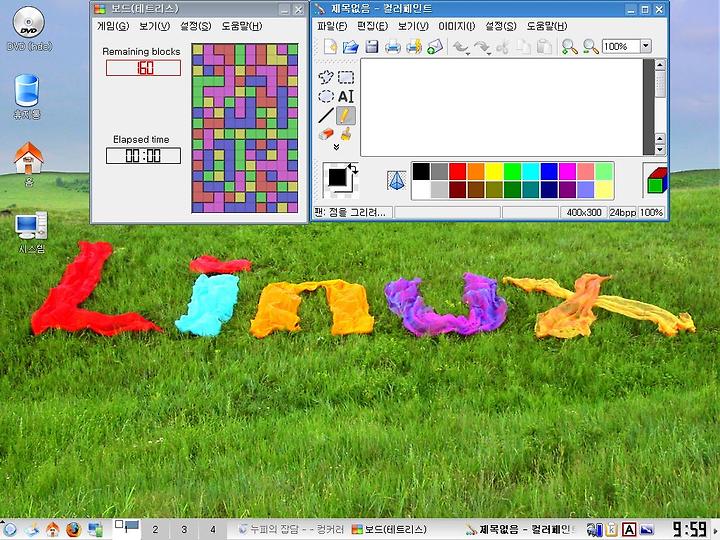Open the 설정(S) menu in Tetris window
The width and height of the screenshot is (720, 540).
[196, 26]
